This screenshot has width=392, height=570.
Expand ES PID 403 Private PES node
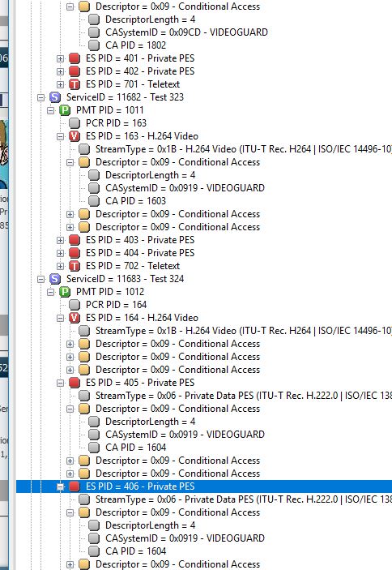[x=60, y=240]
